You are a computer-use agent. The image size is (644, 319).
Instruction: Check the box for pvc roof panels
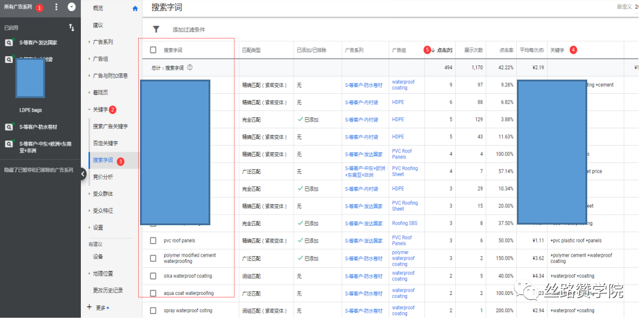pyautogui.click(x=153, y=241)
